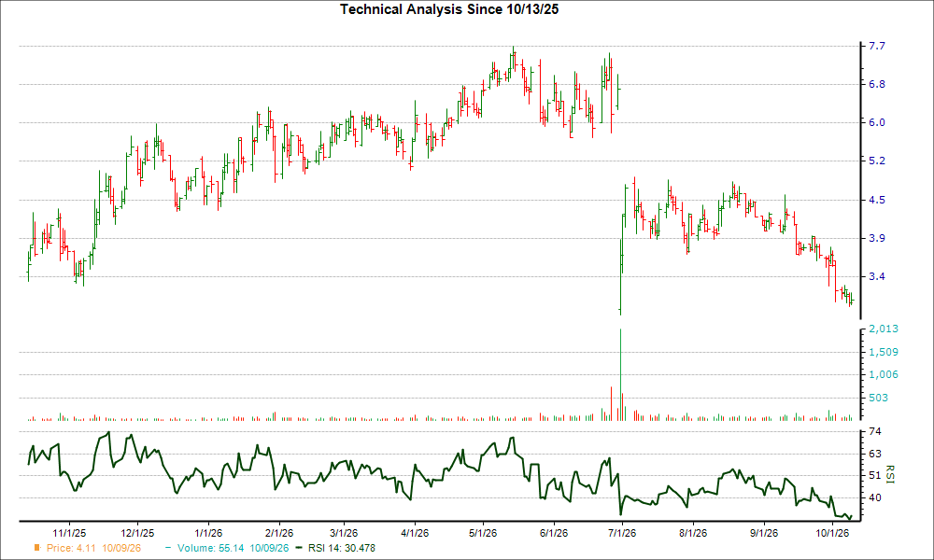Click the 10/1/26 date label
This screenshot has width=934, height=560.
831,533
